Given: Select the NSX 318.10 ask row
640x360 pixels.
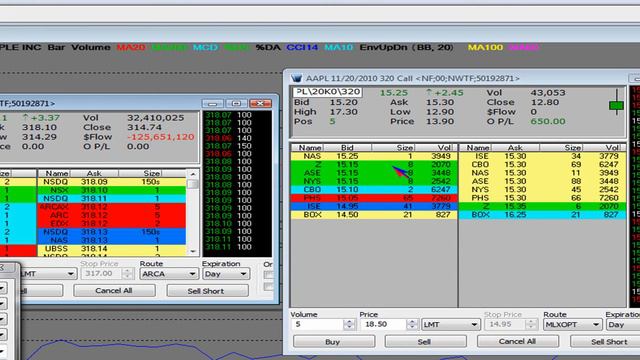Looking at the screenshot, I should click(x=112, y=190).
